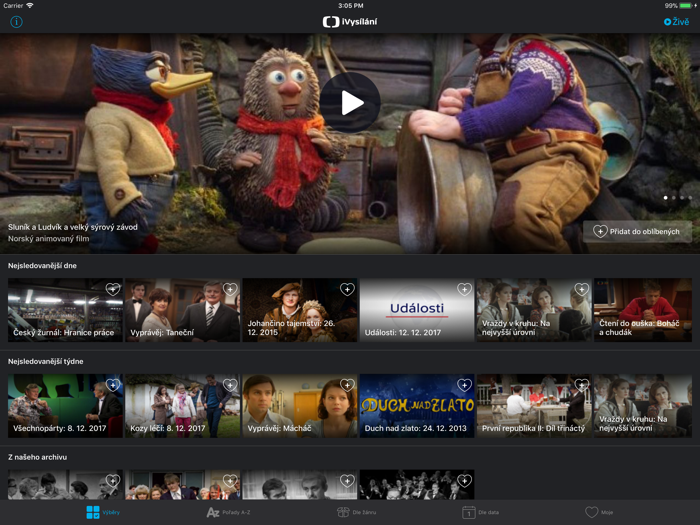Open Vyprávěj: Mácháč episode
Image resolution: width=700 pixels, height=525 pixels.
coord(300,406)
